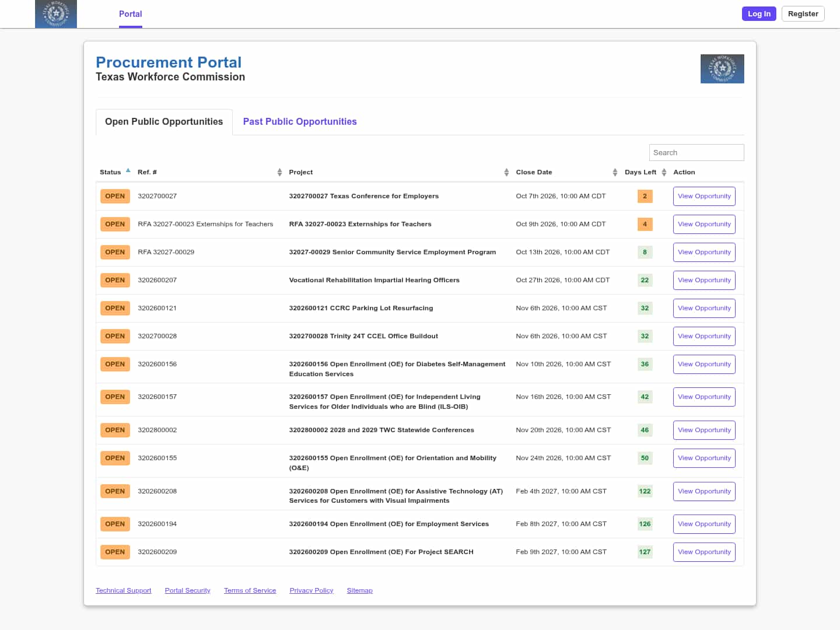Screen dimensions: 840x630
Task: Click close date 'Feb 4th 2027, 10:00 AM CST'
Action: coord(561,492)
